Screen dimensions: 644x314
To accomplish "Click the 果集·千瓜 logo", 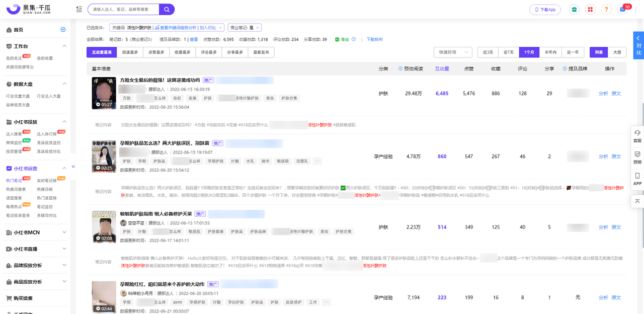I will tap(28, 9).
